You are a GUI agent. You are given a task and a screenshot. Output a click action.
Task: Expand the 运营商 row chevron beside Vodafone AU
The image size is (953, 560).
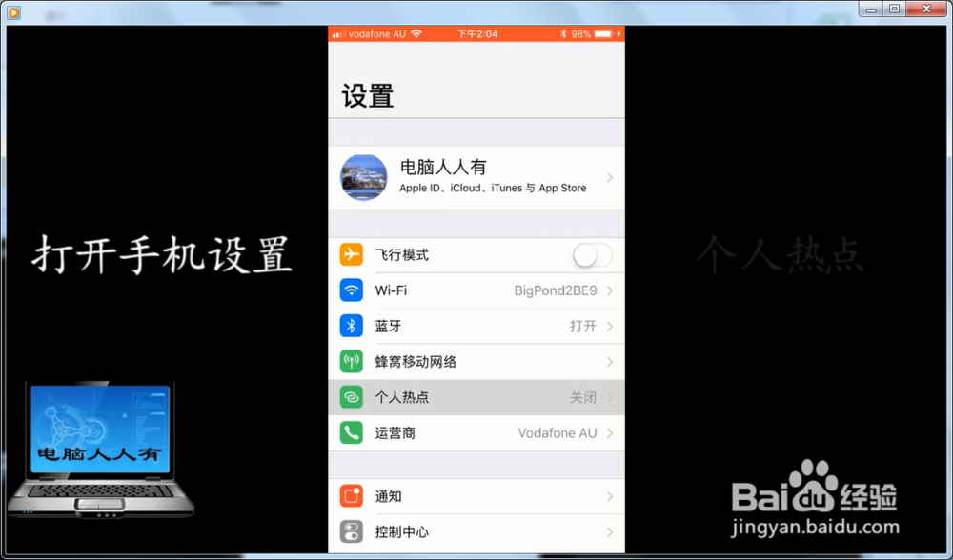[x=610, y=433]
